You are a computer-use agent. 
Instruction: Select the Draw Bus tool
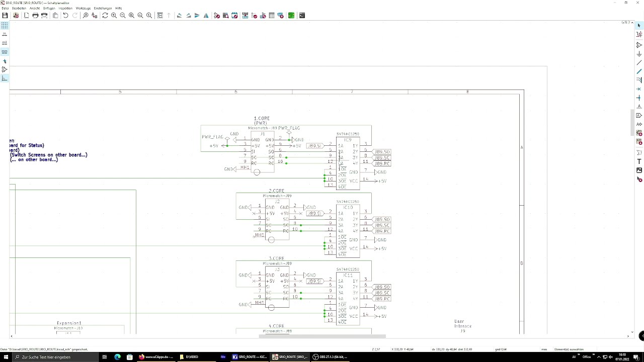point(639,71)
